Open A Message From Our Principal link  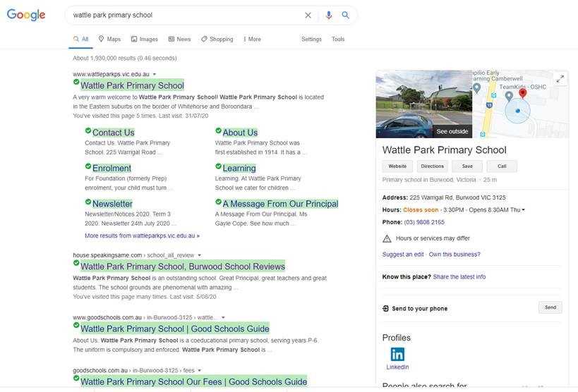tap(280, 204)
